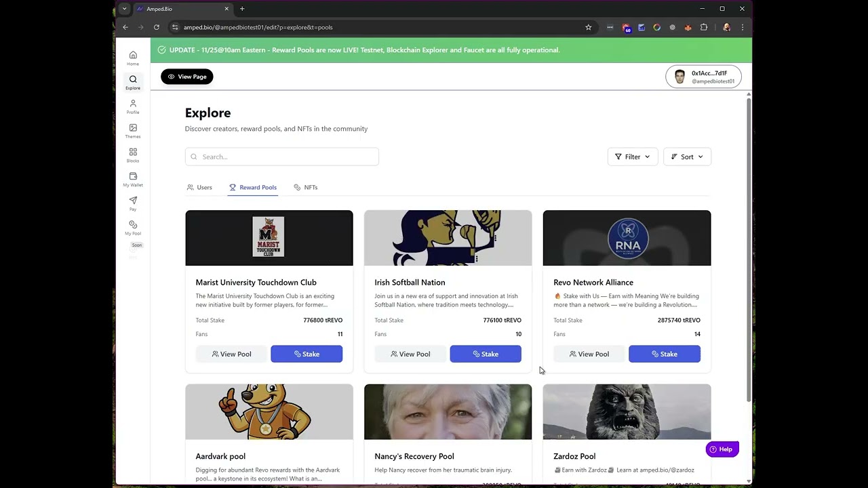Click the 2875740 tREVO stake value
This screenshot has height=488, width=868.
[679, 320]
